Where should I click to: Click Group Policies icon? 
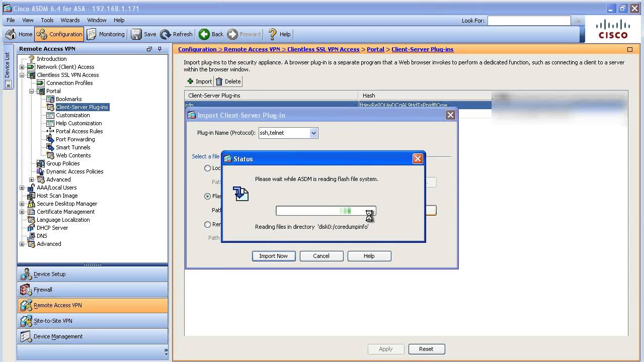(41, 163)
